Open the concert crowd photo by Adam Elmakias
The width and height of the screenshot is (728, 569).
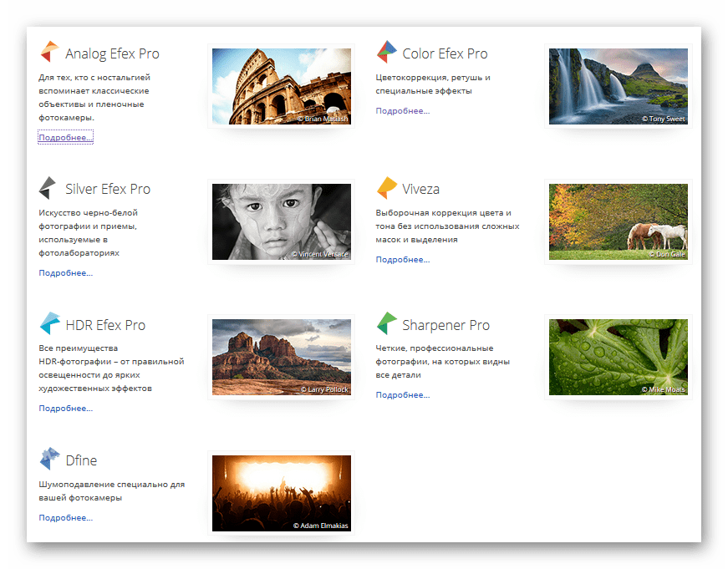[x=281, y=493]
